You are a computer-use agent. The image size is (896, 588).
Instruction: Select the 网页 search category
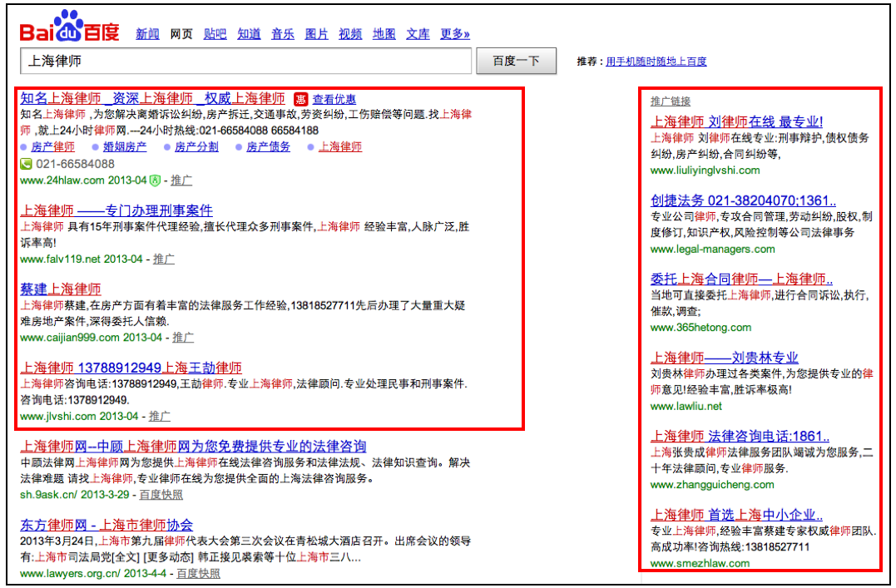[x=181, y=34]
